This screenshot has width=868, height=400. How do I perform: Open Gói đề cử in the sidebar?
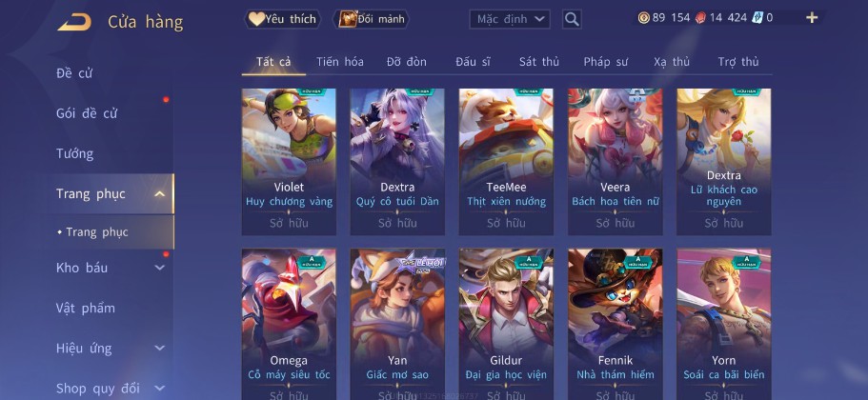[x=87, y=113]
